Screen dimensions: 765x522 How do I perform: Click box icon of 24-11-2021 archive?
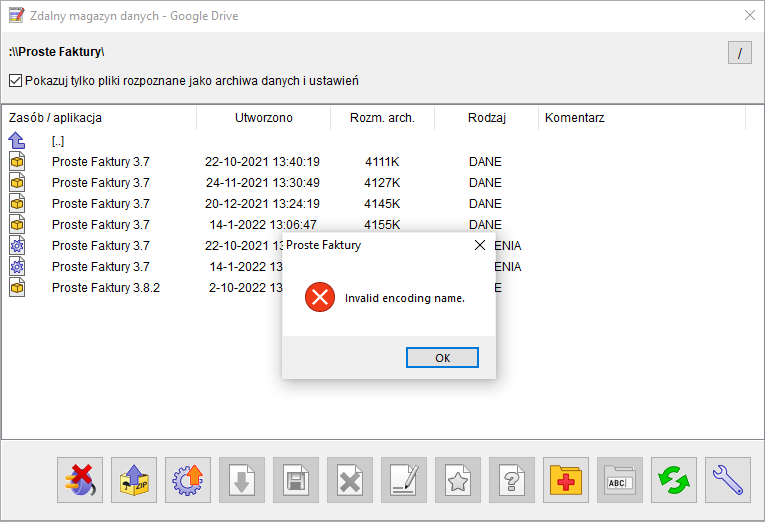tap(17, 182)
